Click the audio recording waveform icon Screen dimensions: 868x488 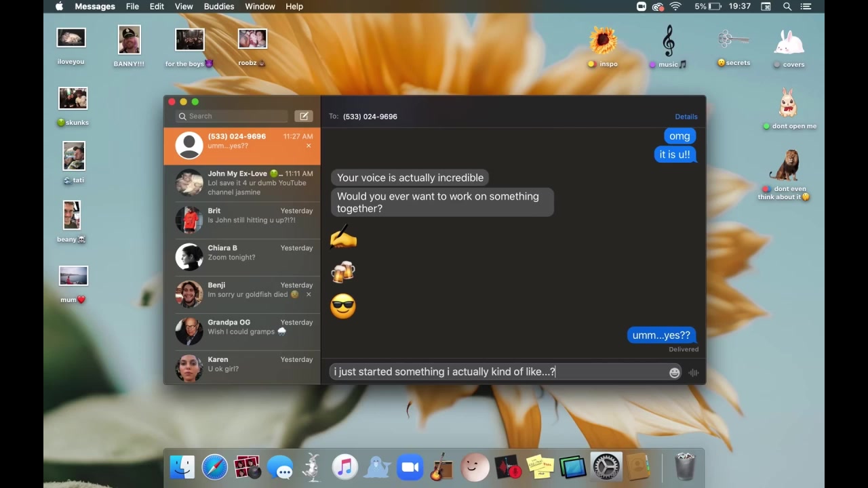pos(693,373)
